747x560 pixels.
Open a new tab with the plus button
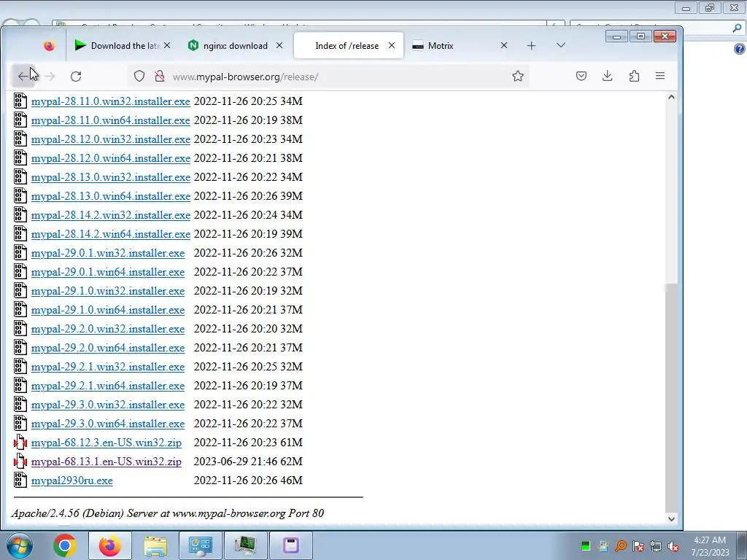click(531, 46)
